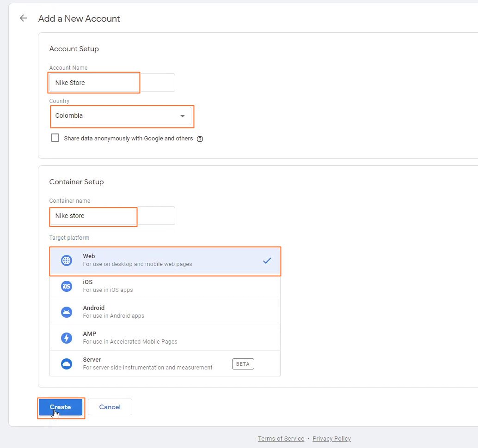Click the Server cloud icon

[67, 364]
